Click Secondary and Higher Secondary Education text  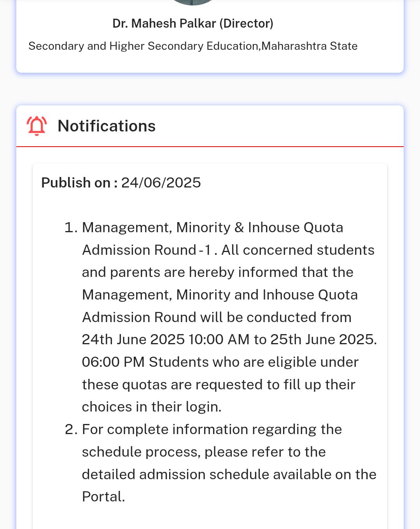pyautogui.click(x=143, y=46)
